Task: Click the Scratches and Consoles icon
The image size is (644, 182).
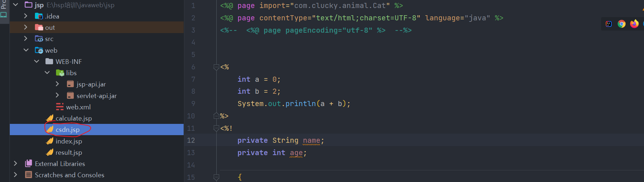Action: (x=28, y=175)
